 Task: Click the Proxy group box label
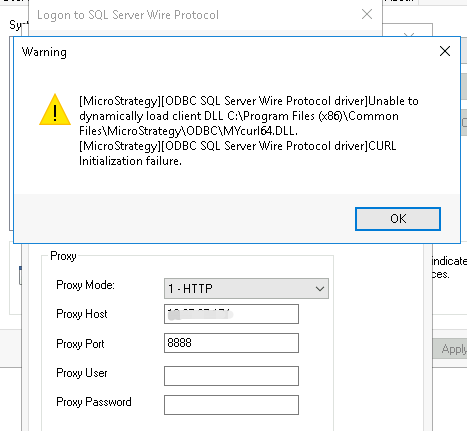tap(63, 256)
